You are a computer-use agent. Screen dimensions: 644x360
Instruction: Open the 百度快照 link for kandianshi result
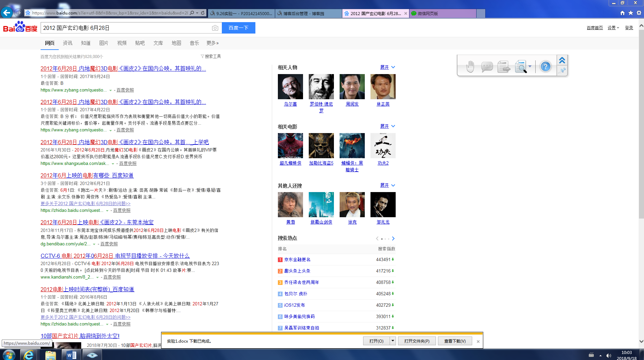click(x=112, y=277)
